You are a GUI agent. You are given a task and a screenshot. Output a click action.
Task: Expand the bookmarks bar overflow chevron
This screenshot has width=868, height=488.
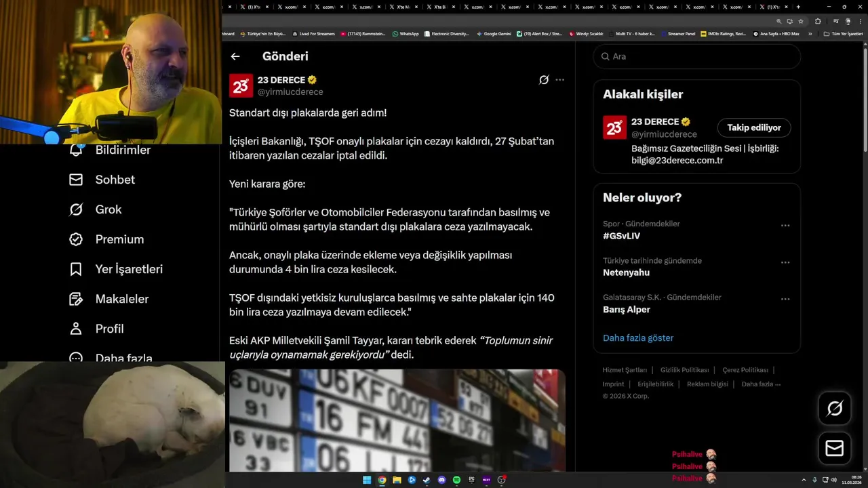810,33
